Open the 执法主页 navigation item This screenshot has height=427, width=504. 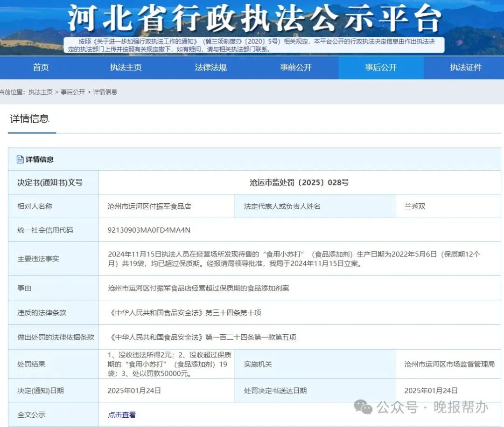[126, 68]
